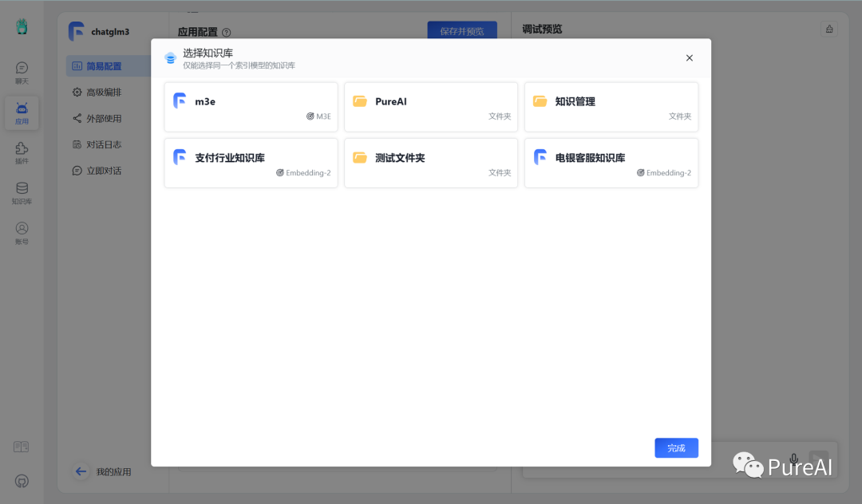Viewport: 862px width, 504px height.
Task: Close the 选择知识库 dialog
Action: pyautogui.click(x=689, y=57)
